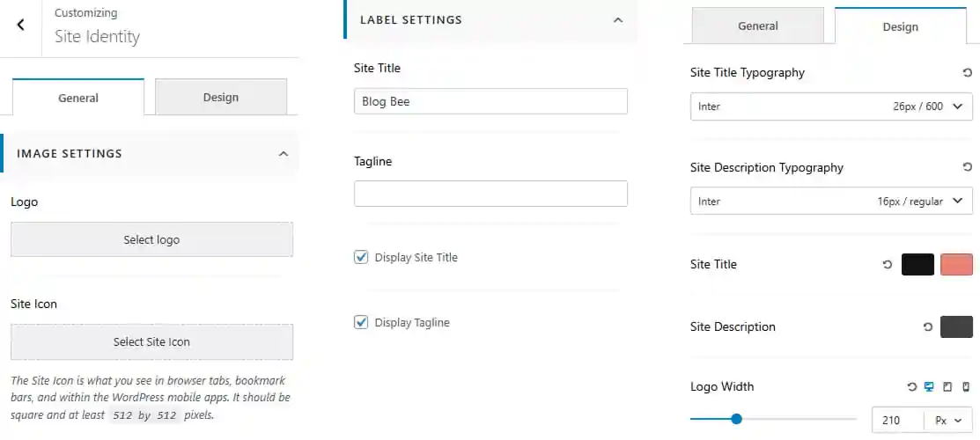This screenshot has width=980, height=440.
Task: Switch to the left Design tab
Action: 221,97
